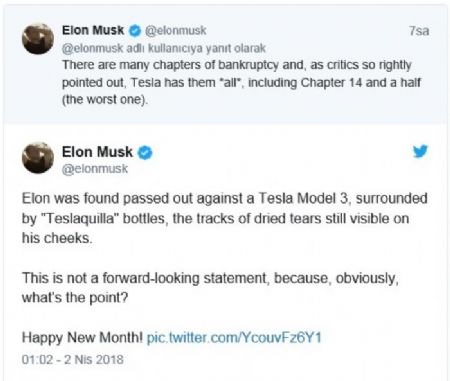The image size is (450, 381).
Task: Click the gray @elonmusk handle next to 7sa
Action: [175, 31]
